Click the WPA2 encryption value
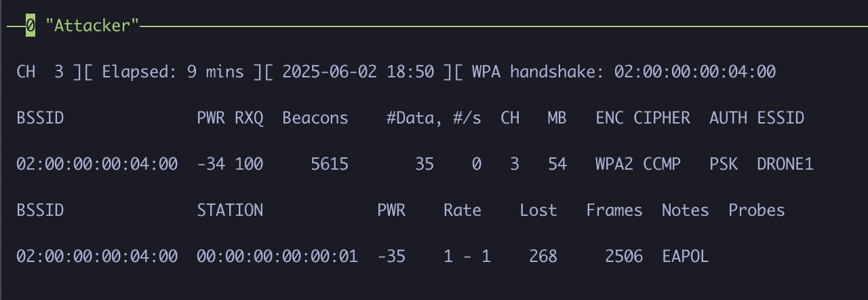 (614, 164)
